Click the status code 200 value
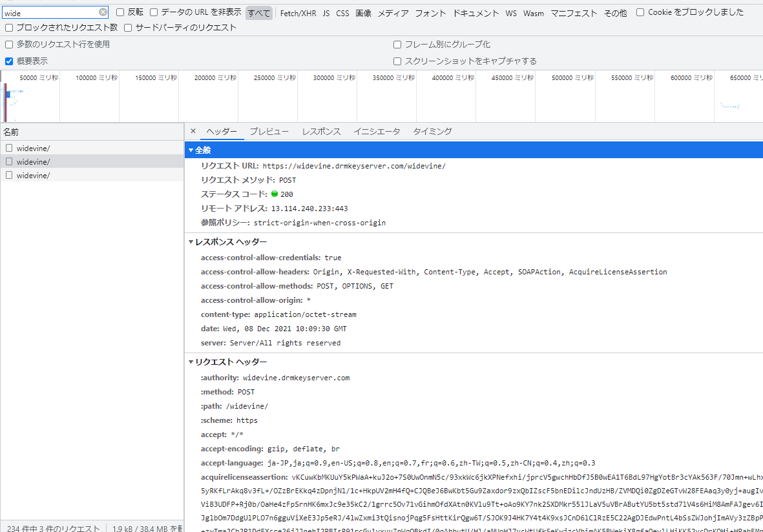763x532 pixels. [x=287, y=194]
